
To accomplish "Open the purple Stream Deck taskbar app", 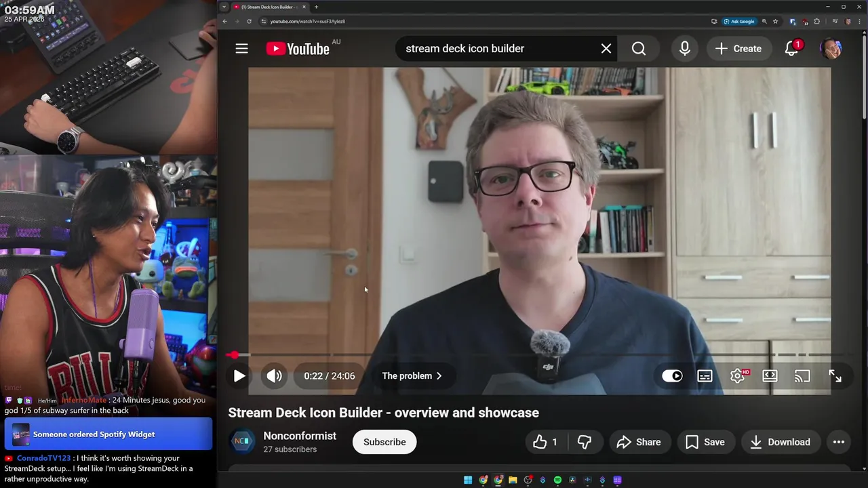I will (617, 480).
